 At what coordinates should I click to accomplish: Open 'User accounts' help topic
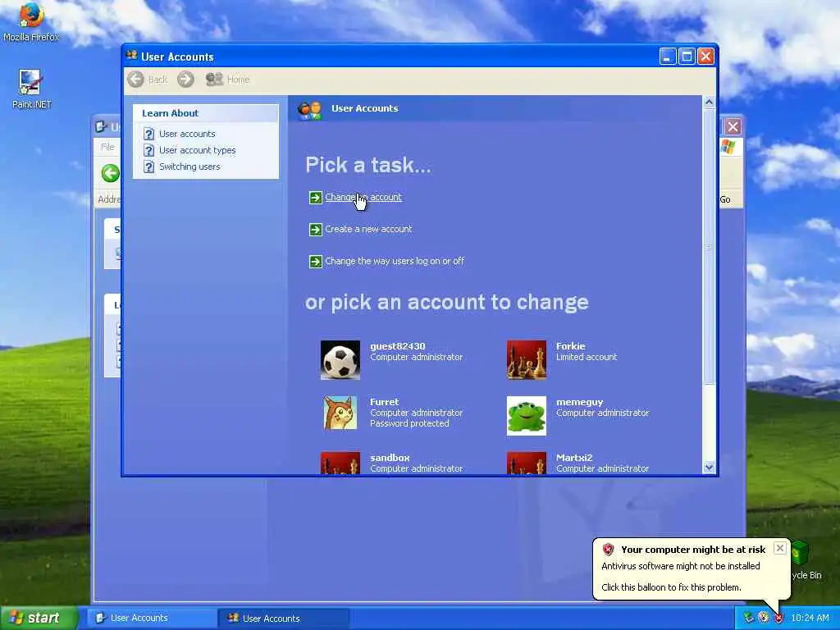click(x=187, y=134)
